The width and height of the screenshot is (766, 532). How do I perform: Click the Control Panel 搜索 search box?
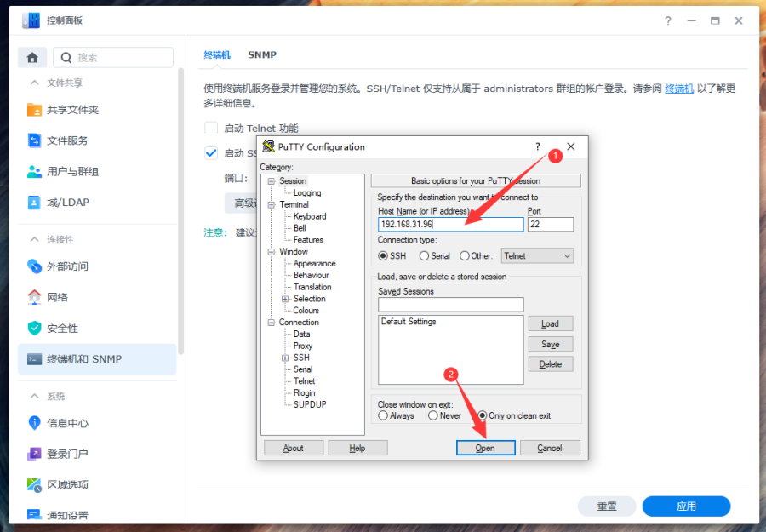(x=113, y=58)
